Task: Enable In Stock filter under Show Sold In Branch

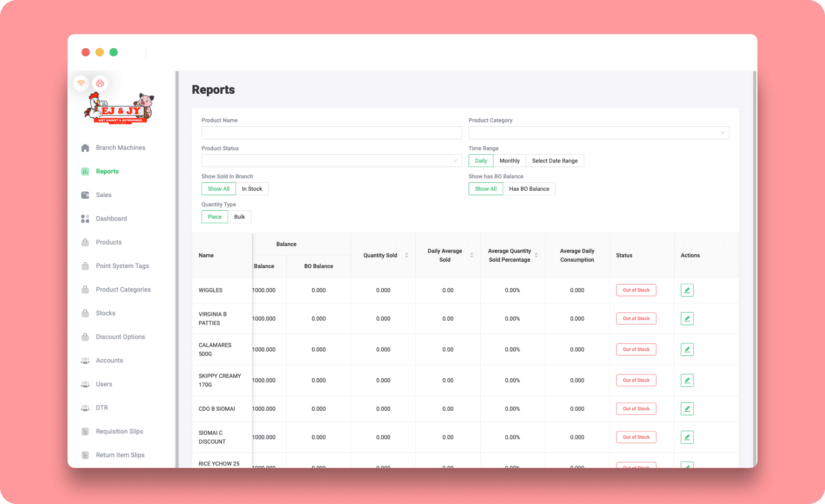Action: pyautogui.click(x=252, y=188)
